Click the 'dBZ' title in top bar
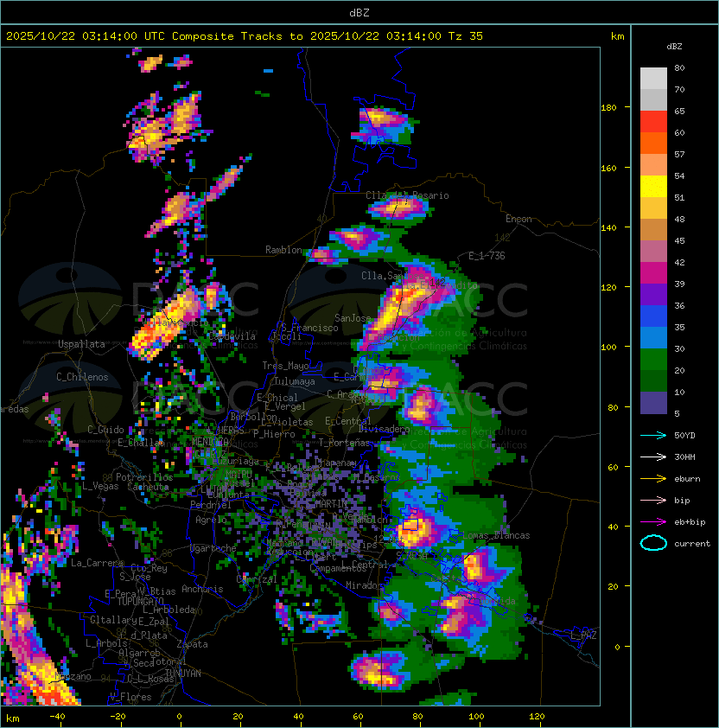The image size is (719, 728). pyautogui.click(x=359, y=13)
